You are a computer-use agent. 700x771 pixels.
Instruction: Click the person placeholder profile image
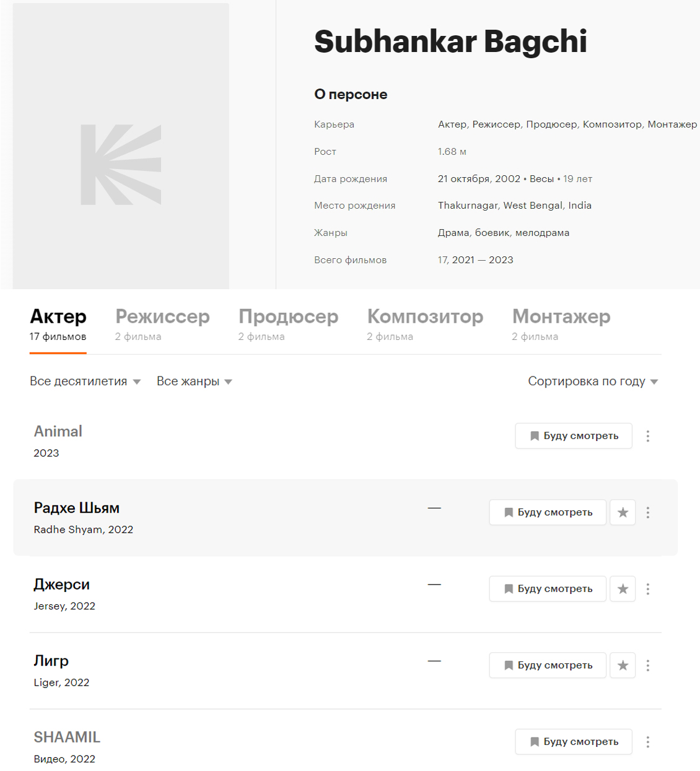(x=121, y=146)
